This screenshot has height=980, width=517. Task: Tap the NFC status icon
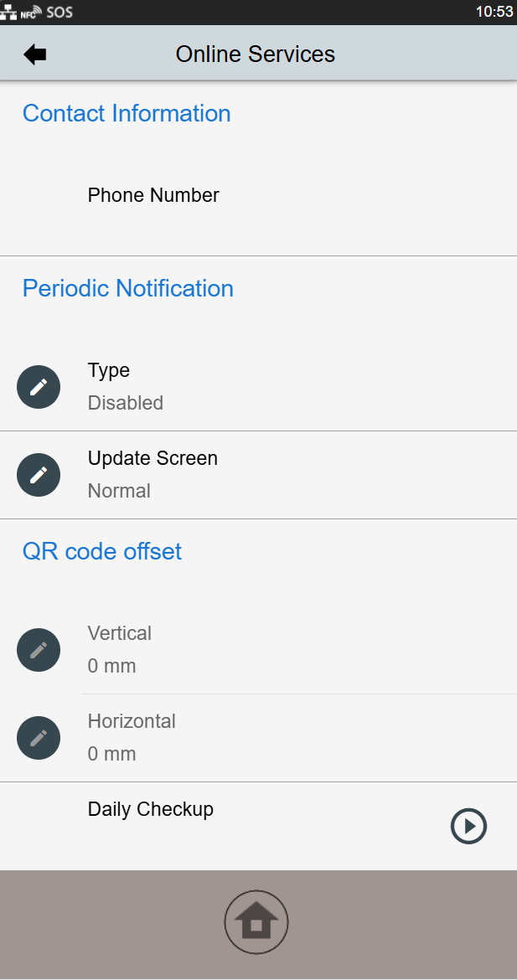click(31, 13)
